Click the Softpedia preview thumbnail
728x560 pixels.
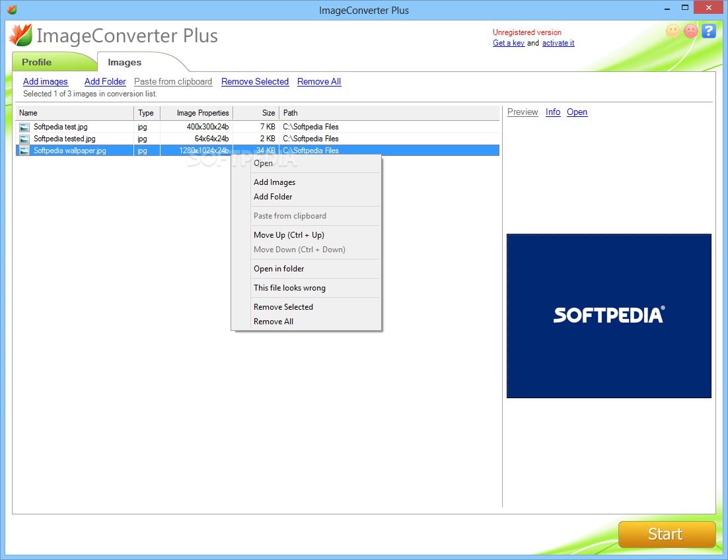608,316
